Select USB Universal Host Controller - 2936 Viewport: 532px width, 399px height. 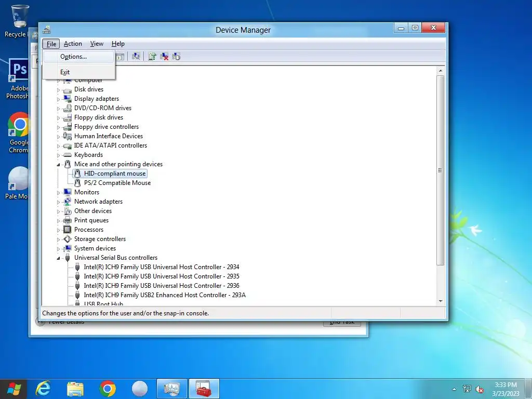[x=162, y=286]
